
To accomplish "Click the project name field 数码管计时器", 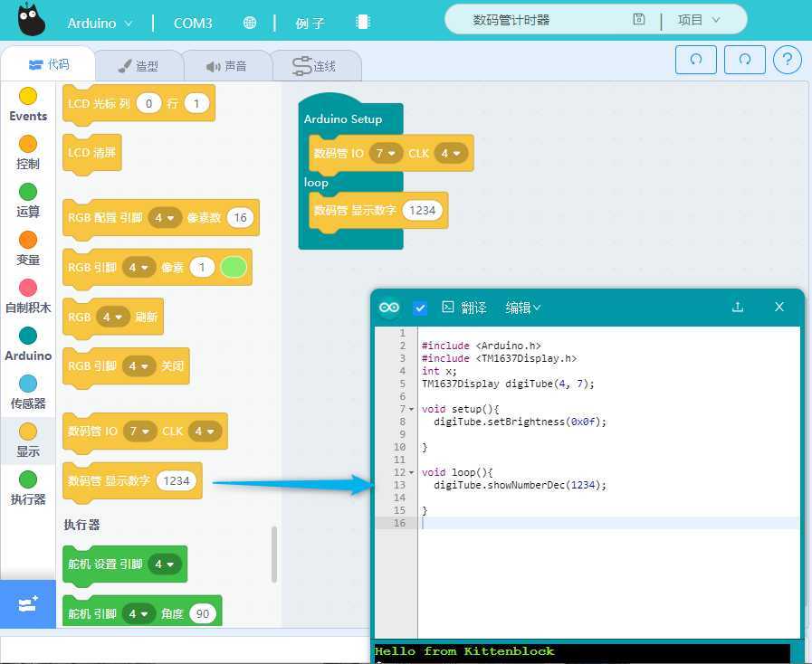I will 511,20.
